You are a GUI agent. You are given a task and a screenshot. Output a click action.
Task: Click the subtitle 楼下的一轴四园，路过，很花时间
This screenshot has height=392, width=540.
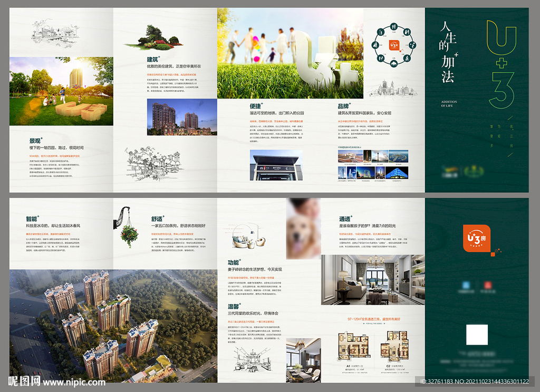click(x=56, y=148)
